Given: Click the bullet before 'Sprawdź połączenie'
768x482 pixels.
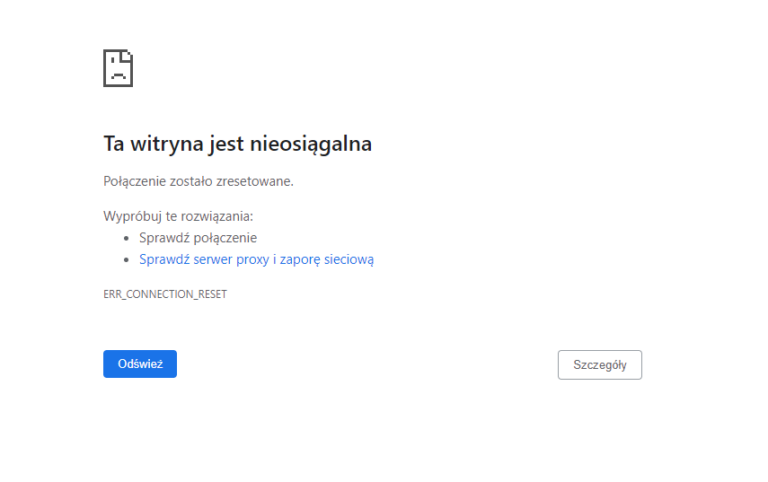Looking at the screenshot, I should coord(127,238).
